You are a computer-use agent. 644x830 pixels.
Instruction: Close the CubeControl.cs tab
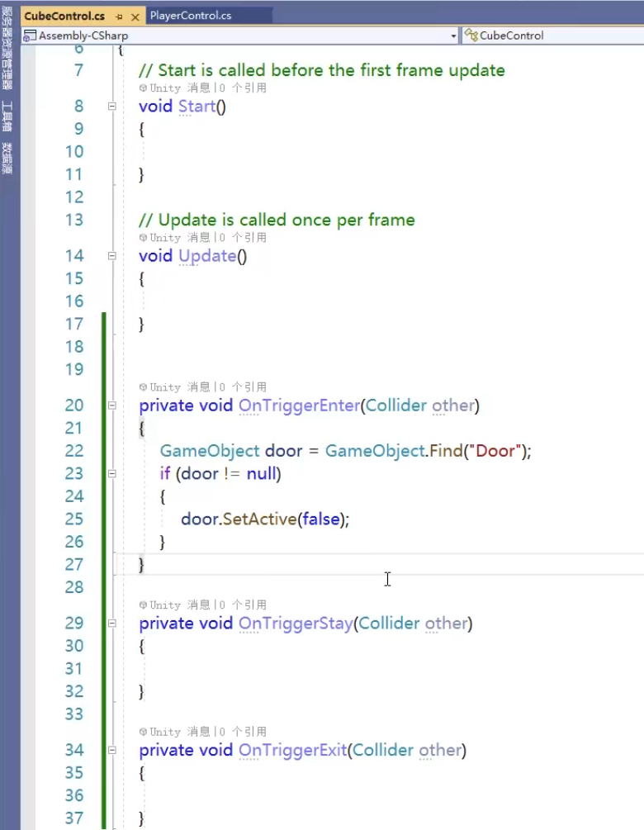[x=135, y=17]
